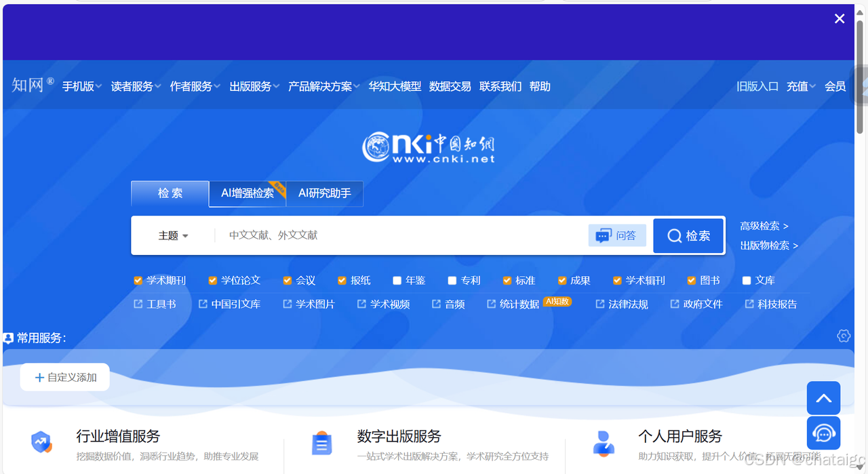
Task: Click the 数字出版服务 heading
Action: (x=399, y=436)
